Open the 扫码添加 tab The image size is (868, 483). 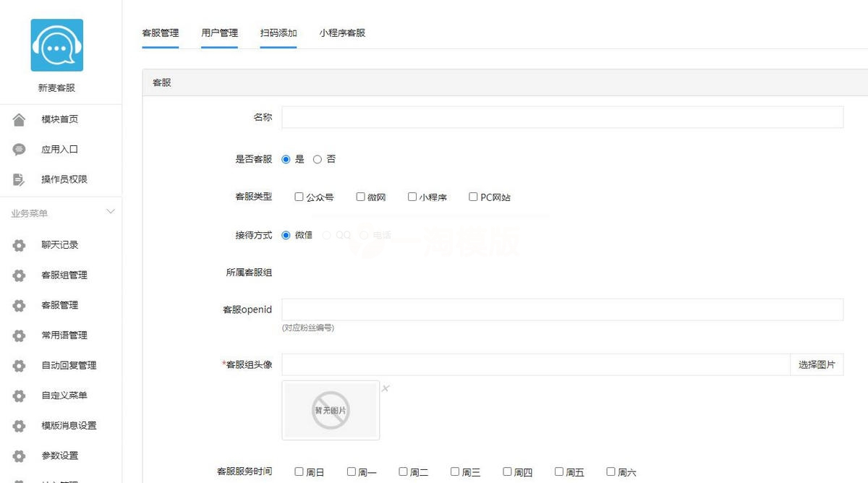click(278, 33)
